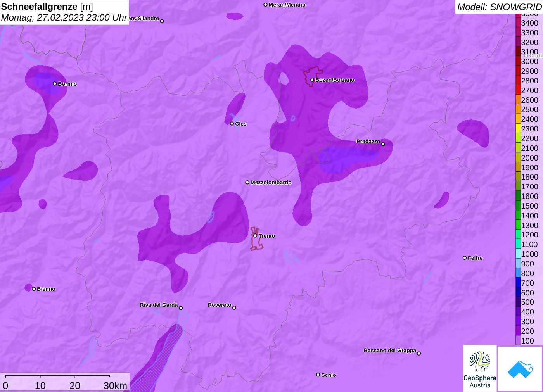Click the GeoSphere Austria logo
This screenshot has height=392, width=543.
[x=480, y=368]
